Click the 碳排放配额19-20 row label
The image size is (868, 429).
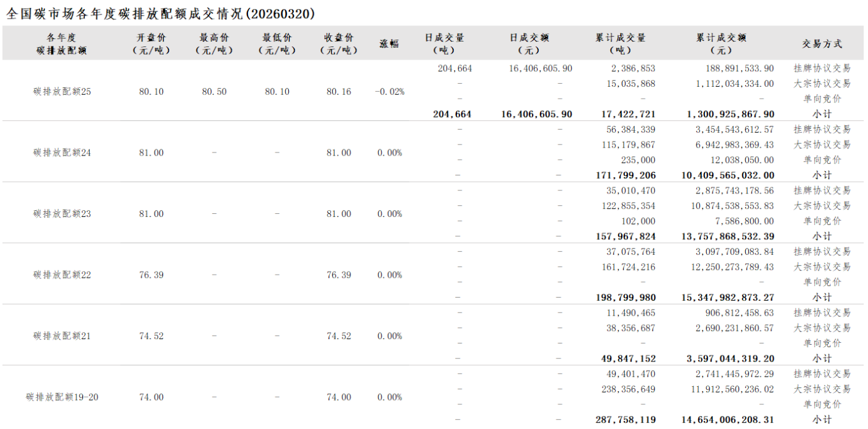[62, 397]
